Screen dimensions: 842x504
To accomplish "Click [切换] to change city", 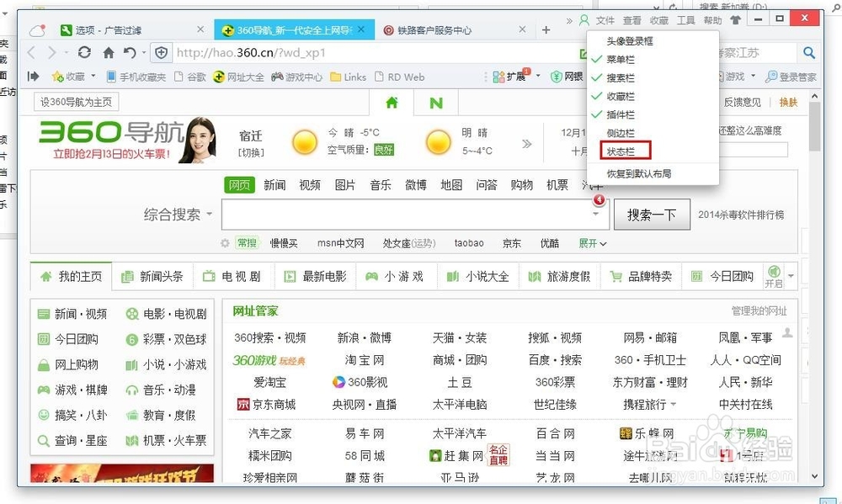I will point(251,152).
